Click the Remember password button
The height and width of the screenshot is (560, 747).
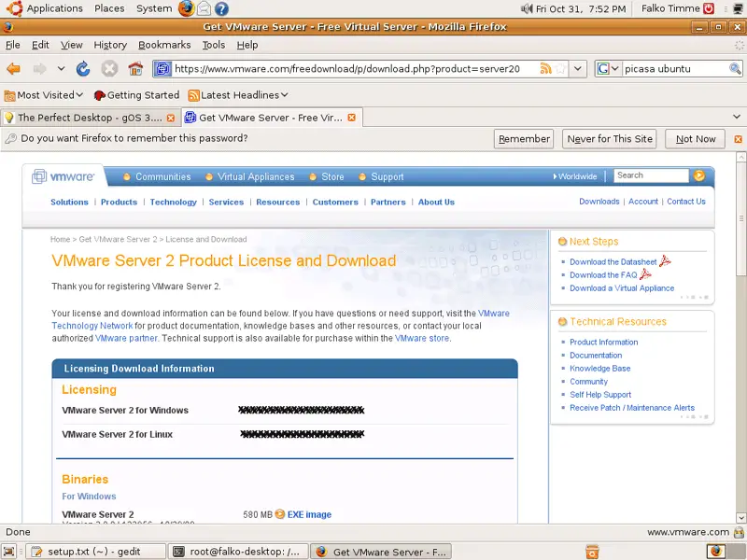524,139
